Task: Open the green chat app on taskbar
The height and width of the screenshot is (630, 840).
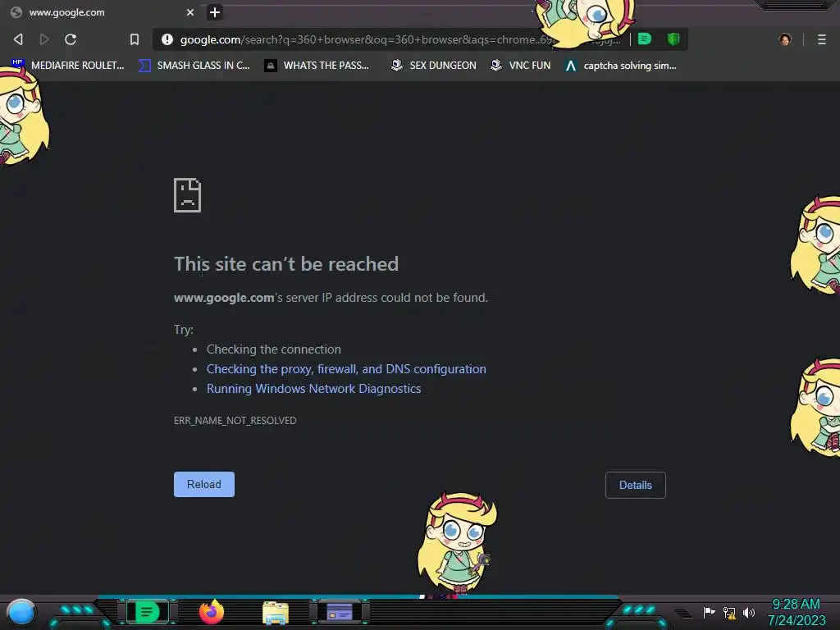Action: [x=148, y=612]
